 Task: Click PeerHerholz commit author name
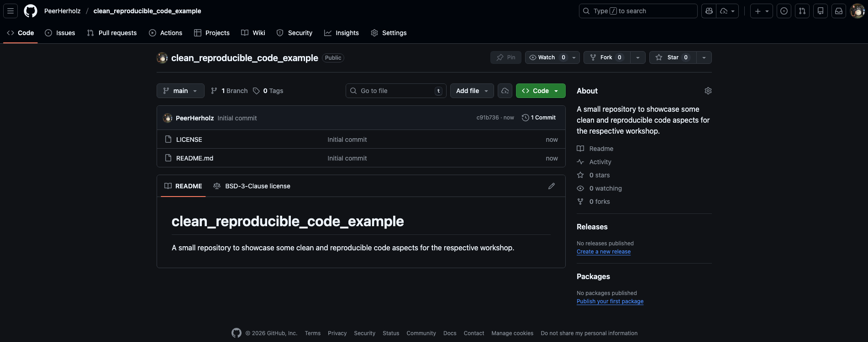point(195,118)
